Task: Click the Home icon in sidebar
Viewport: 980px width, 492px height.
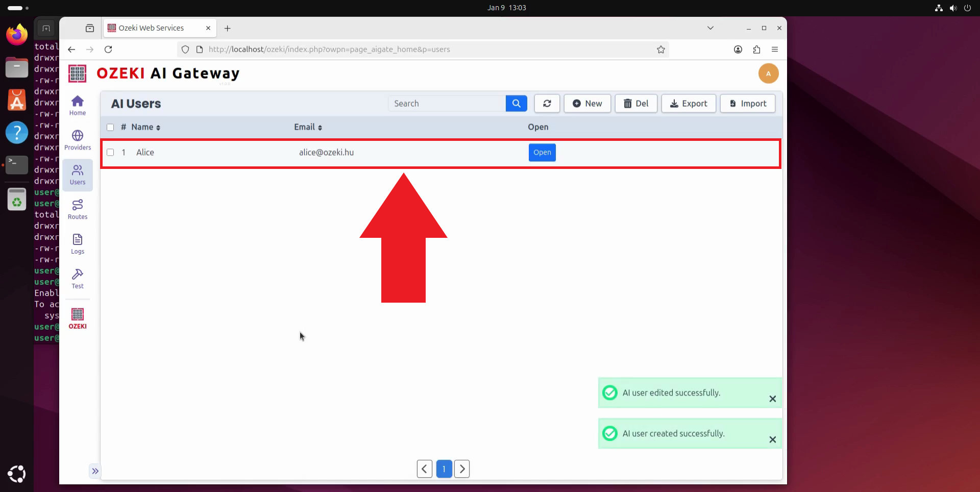Action: (x=78, y=105)
